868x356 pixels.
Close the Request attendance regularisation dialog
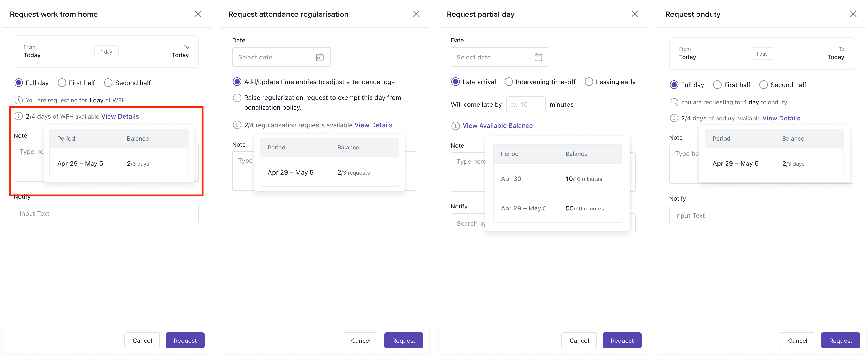pyautogui.click(x=416, y=14)
